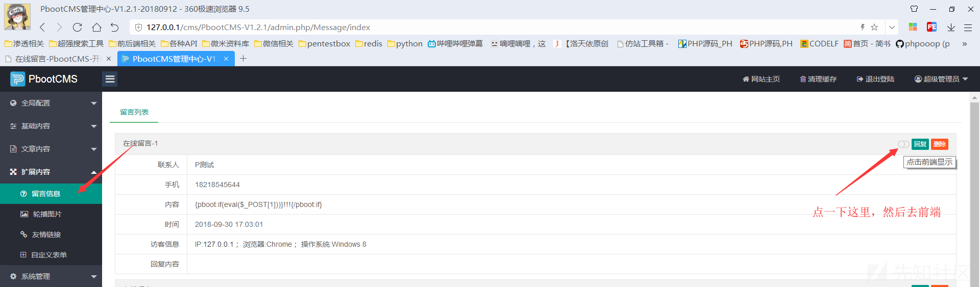Click the user avatar picture
This screenshot has width=980, height=287.
(x=17, y=17)
